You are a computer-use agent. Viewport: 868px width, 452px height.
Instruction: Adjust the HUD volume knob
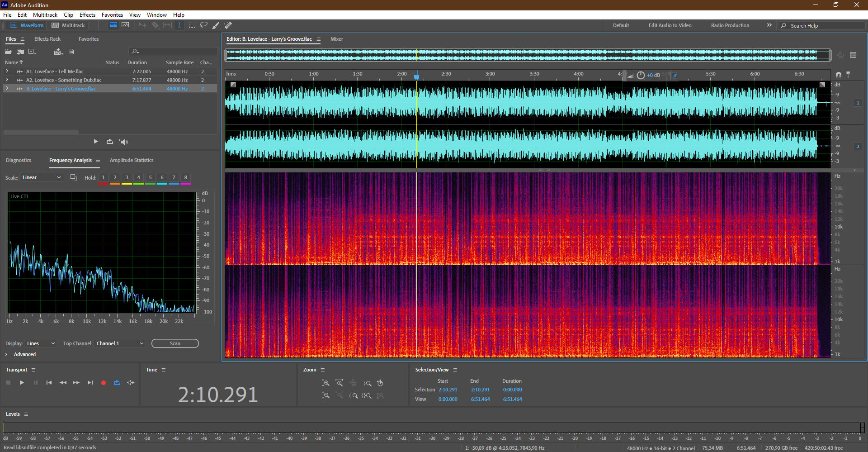point(641,76)
